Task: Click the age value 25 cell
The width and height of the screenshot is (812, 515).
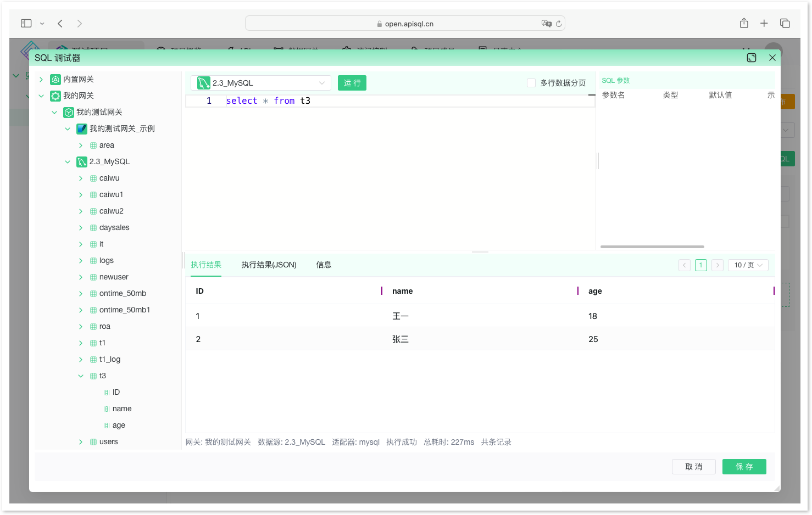Action: 593,339
